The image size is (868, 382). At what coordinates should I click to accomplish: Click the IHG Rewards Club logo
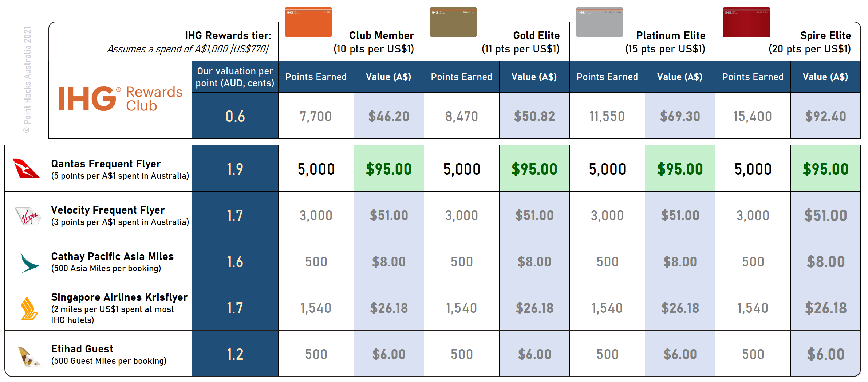pyautogui.click(x=120, y=98)
